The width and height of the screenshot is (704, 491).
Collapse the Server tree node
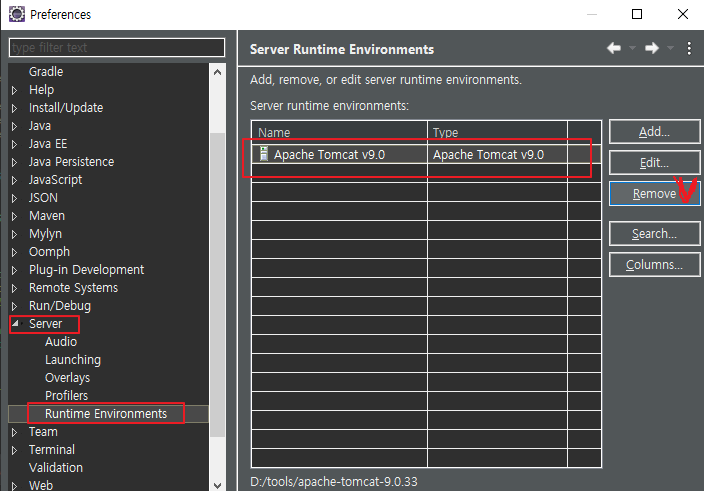16,323
